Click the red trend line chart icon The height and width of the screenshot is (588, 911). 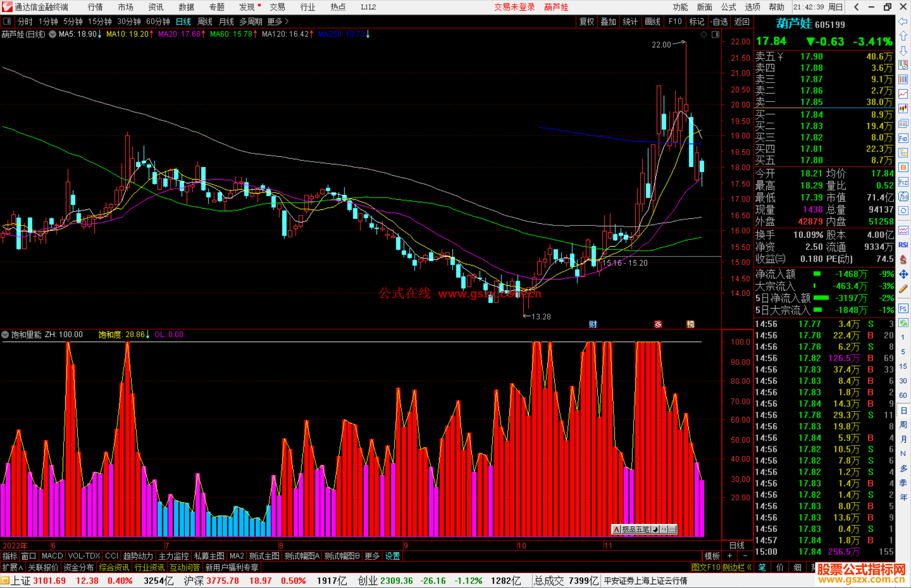click(903, 94)
